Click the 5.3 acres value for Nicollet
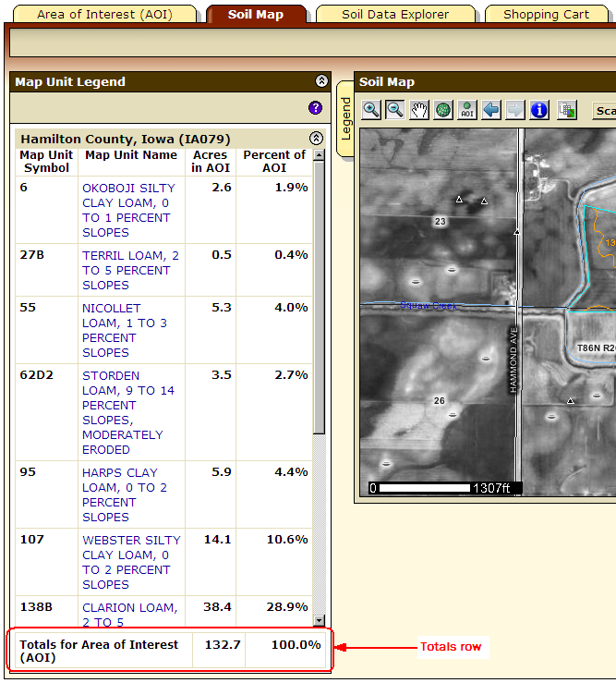The image size is (616, 683). [x=222, y=307]
